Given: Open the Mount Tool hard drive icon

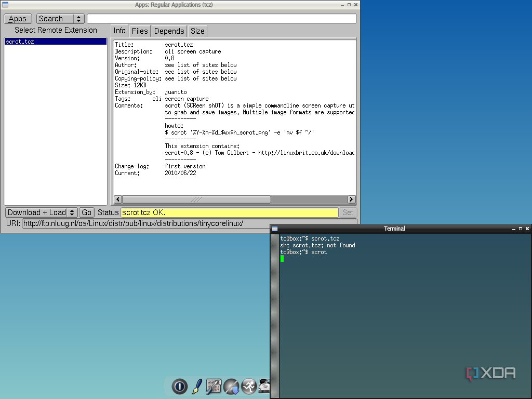Looking at the screenshot, I should pos(264,385).
